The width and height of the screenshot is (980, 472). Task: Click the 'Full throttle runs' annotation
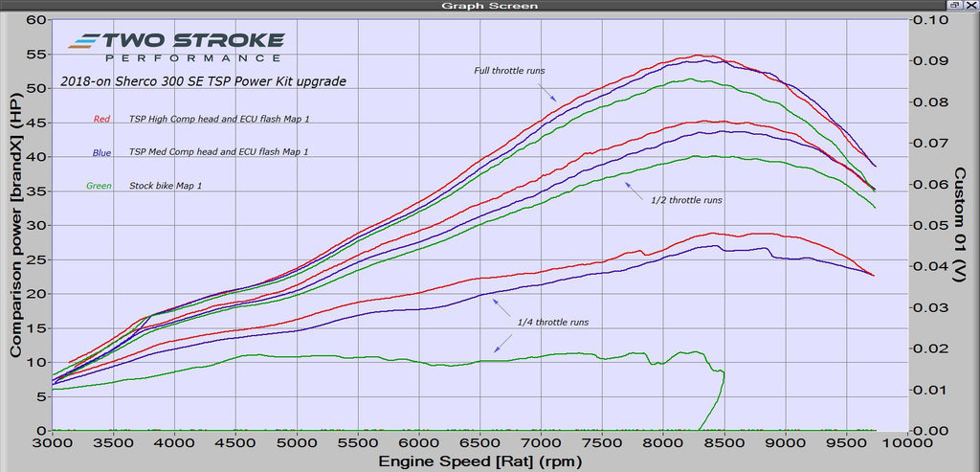click(509, 71)
